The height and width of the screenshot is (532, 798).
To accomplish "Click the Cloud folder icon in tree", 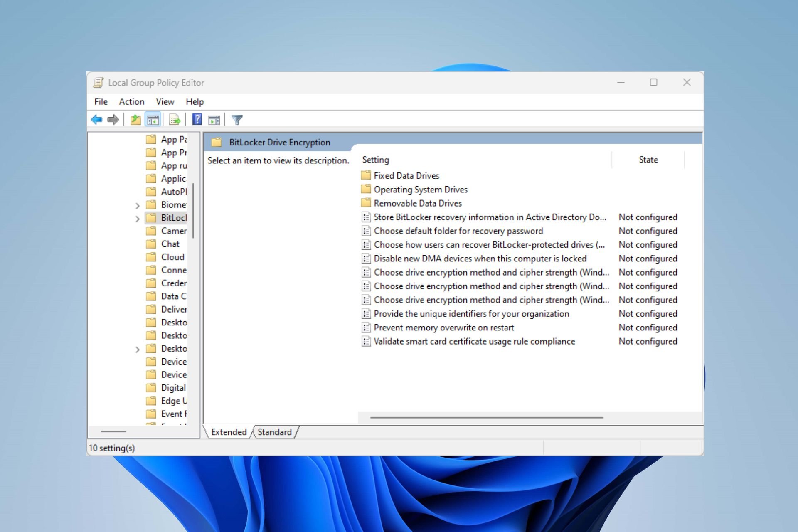I will pos(151,257).
